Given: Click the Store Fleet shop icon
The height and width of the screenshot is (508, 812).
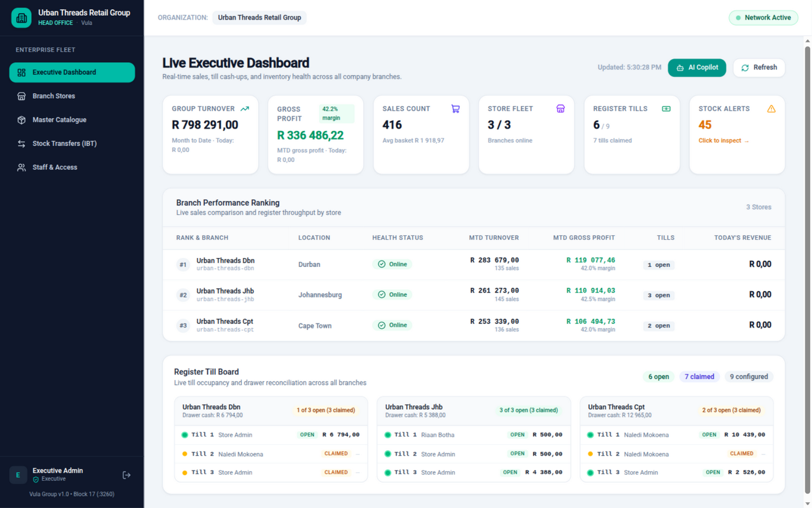Looking at the screenshot, I should click(561, 108).
